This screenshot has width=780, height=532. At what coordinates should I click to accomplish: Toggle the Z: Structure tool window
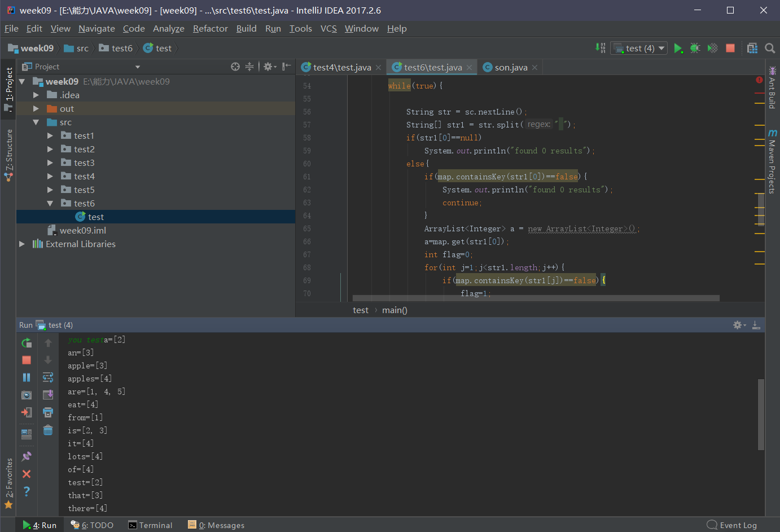[8, 155]
